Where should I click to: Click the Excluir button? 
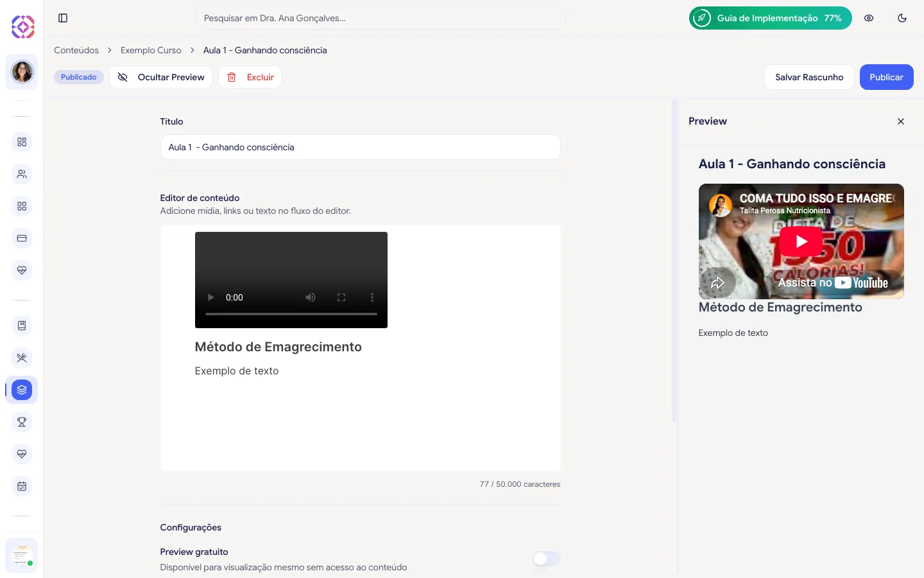[250, 77]
